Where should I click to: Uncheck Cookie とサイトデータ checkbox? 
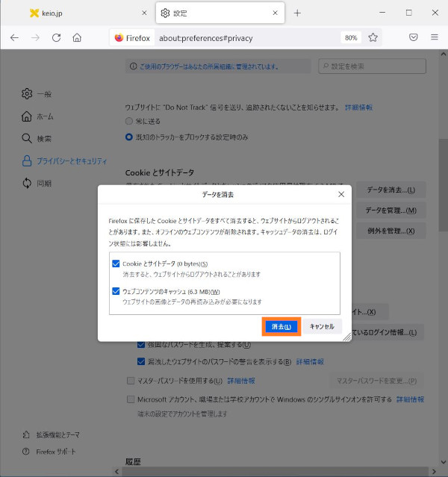pyautogui.click(x=116, y=264)
